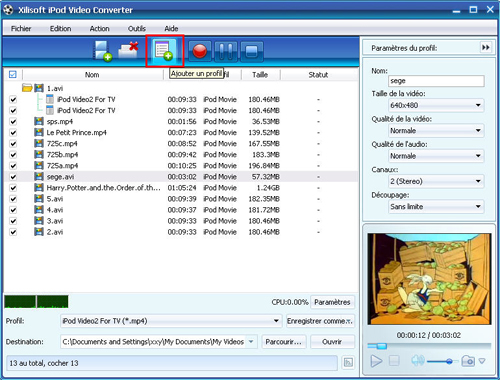500x380 pixels.
Task: Open the snapshot options arrow
Action: coord(482,361)
